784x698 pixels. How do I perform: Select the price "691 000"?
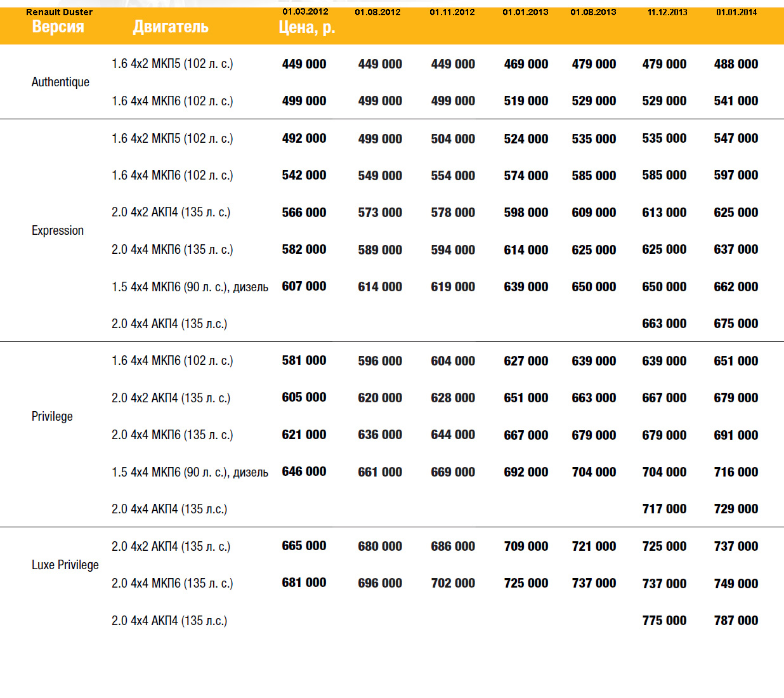[736, 435]
